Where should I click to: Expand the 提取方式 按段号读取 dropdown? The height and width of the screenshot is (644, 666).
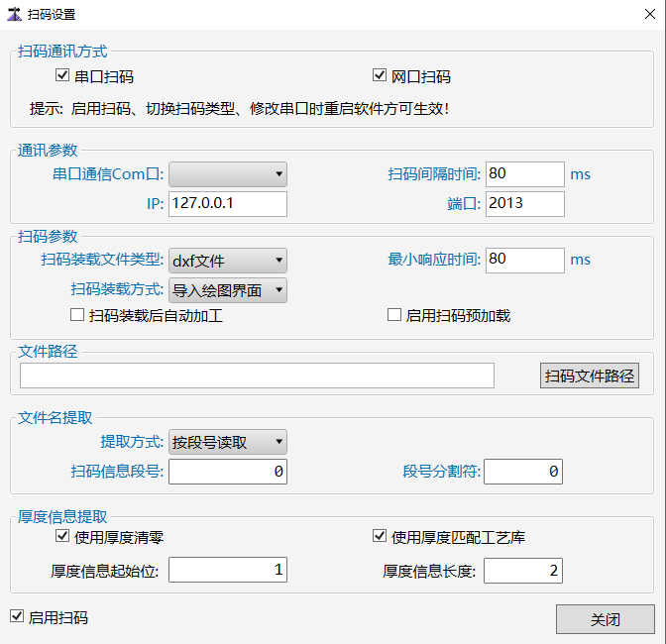point(227,442)
